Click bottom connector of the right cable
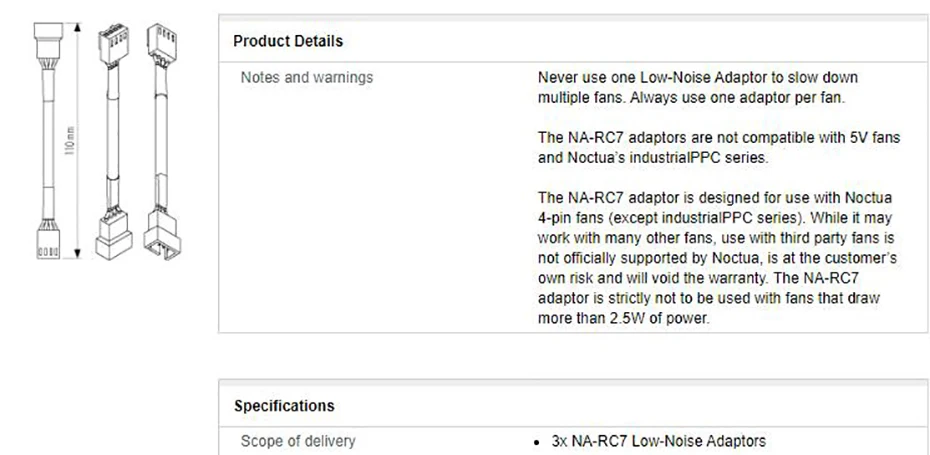 pos(160,237)
